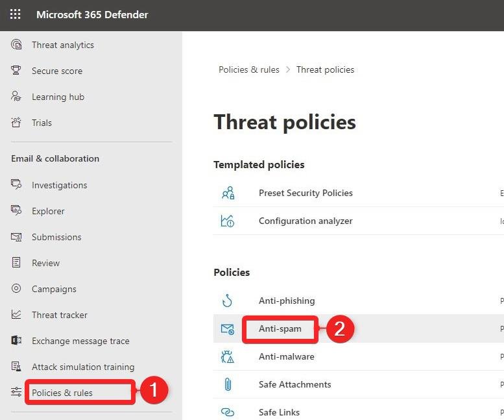Viewport: 504px width, 420px height.
Task: Click the Investigations icon in sidebar
Action: [x=16, y=184]
